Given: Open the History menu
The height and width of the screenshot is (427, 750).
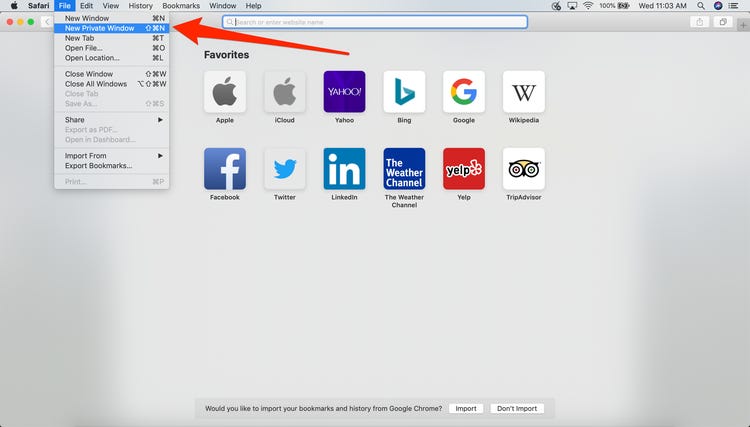Looking at the screenshot, I should (140, 6).
